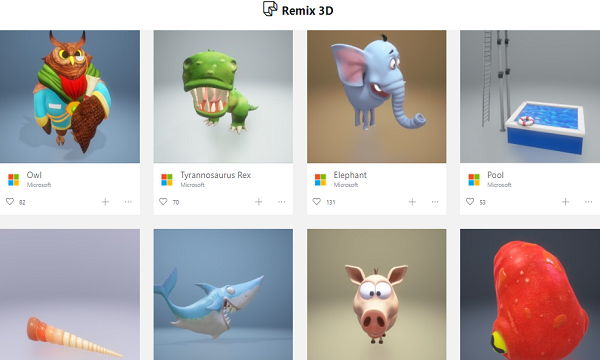Add Tyrannosaurus Rex using plus icon

click(259, 202)
